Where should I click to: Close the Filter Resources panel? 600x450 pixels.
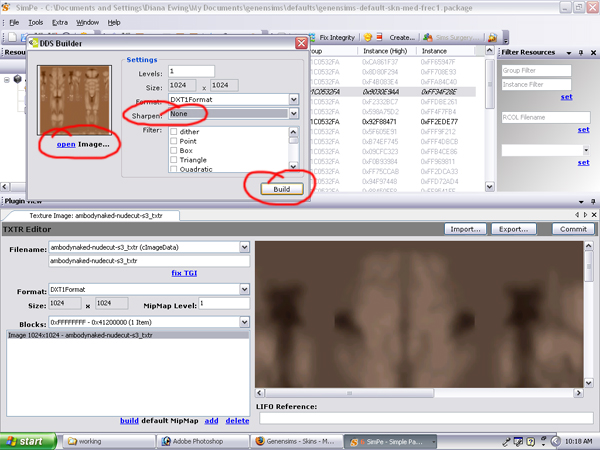(x=593, y=52)
